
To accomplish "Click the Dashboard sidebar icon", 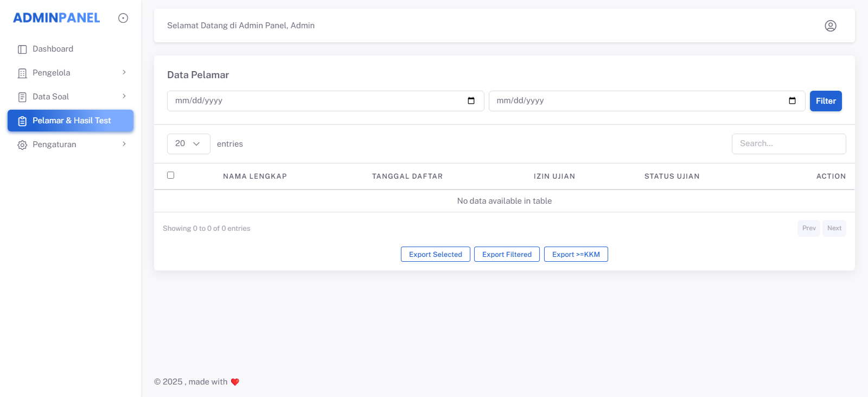I will 22,49.
